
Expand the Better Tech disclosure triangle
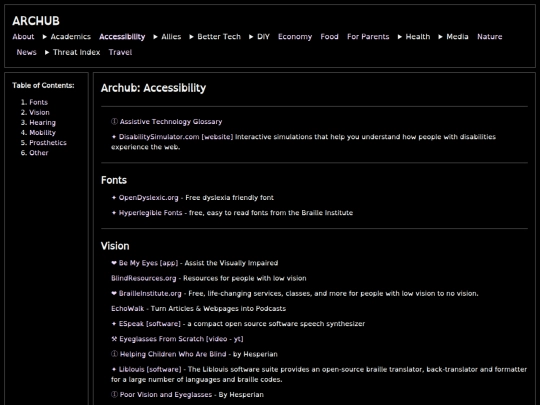191,37
